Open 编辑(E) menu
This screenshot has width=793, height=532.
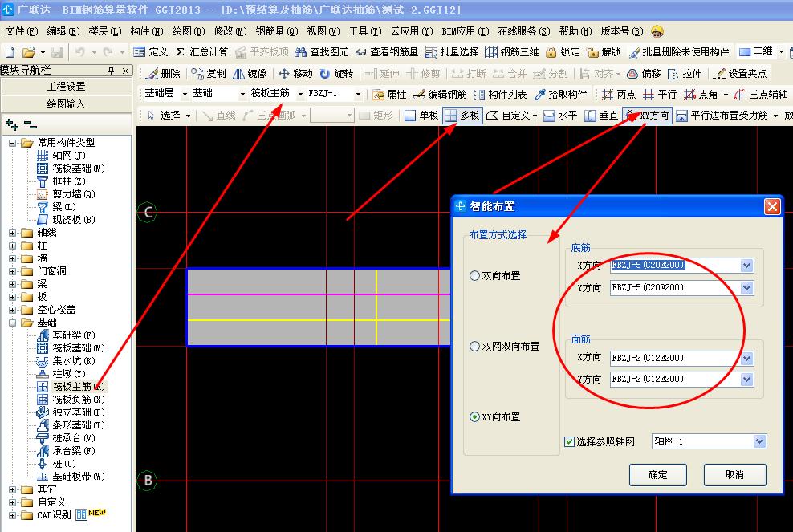[x=63, y=31]
